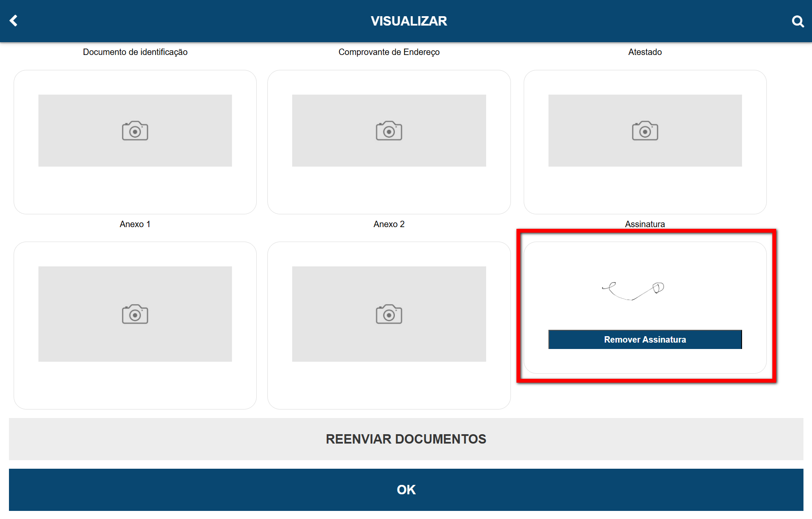Click the Assinatura label

(x=645, y=224)
